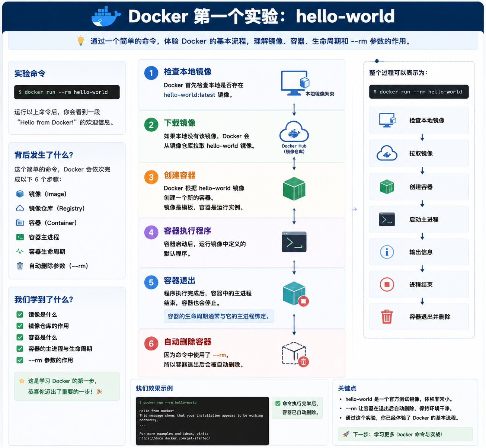Viewport: 486px width, 448px height.
Task: Click the Docker whale logo in the title
Action: 106,16
